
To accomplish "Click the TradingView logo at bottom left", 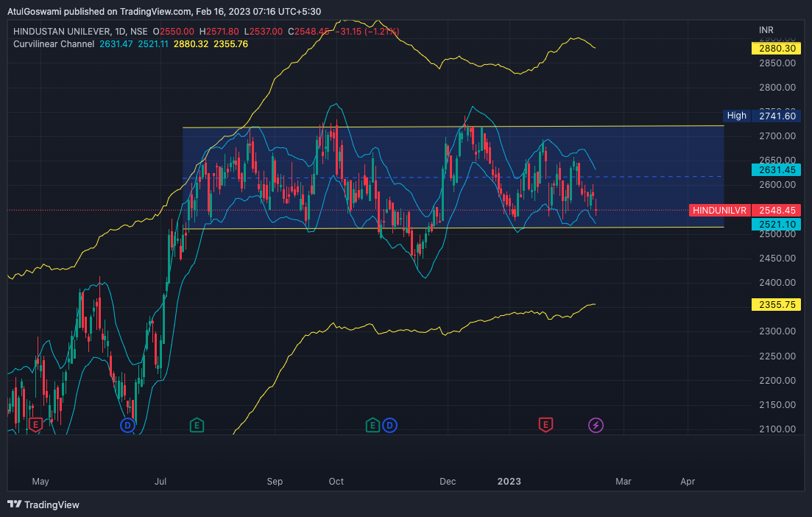I will pyautogui.click(x=43, y=504).
